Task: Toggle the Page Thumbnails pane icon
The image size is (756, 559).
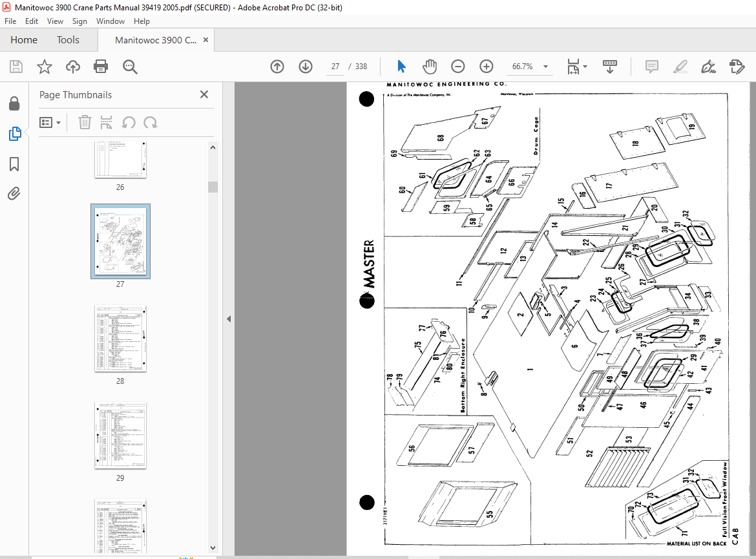Action: pyautogui.click(x=14, y=134)
